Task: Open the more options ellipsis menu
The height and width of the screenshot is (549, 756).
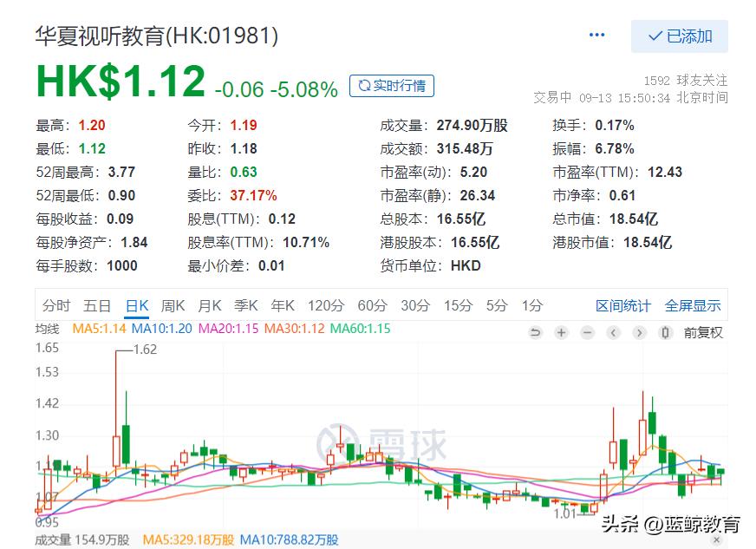Action: 596,35
